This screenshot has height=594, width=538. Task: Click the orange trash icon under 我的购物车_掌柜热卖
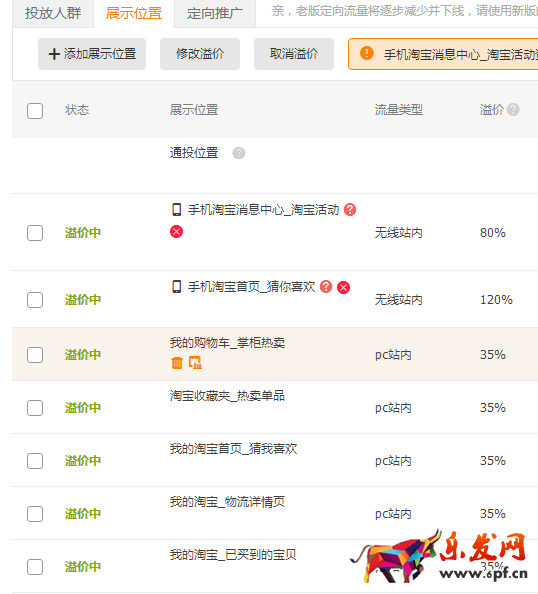coord(177,363)
